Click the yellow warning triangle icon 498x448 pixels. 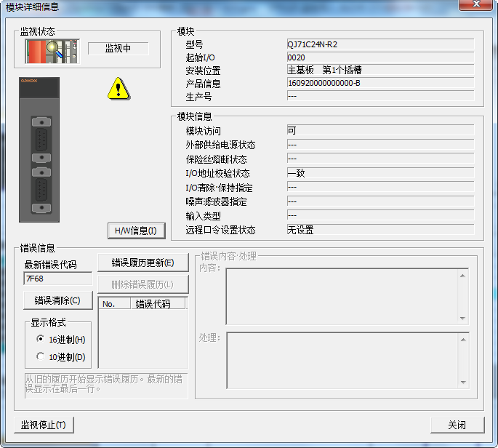[x=117, y=89]
